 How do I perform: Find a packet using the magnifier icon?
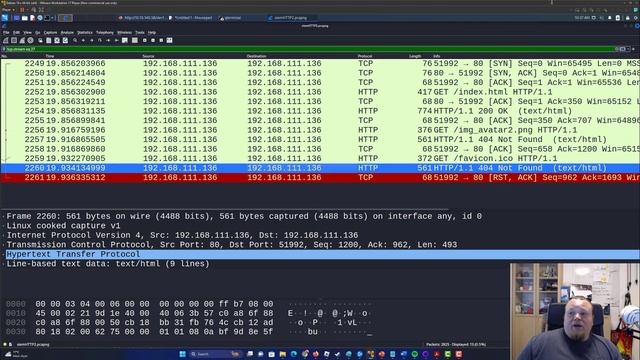pos(75,40)
